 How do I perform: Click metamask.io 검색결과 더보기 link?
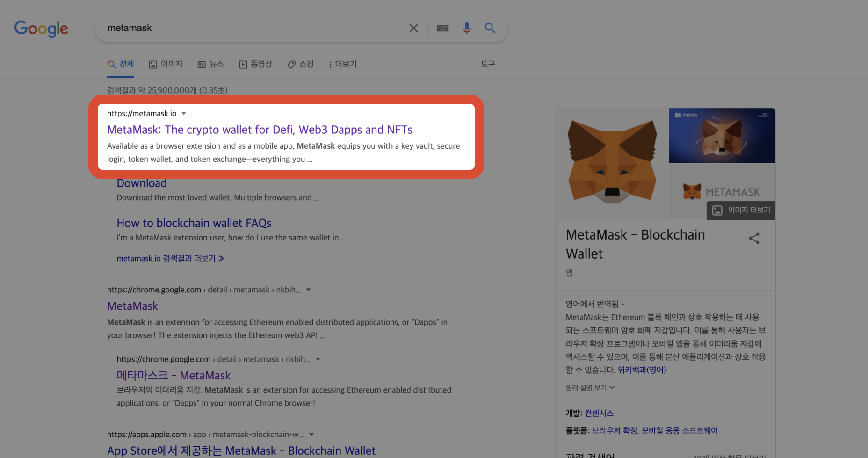(x=170, y=258)
